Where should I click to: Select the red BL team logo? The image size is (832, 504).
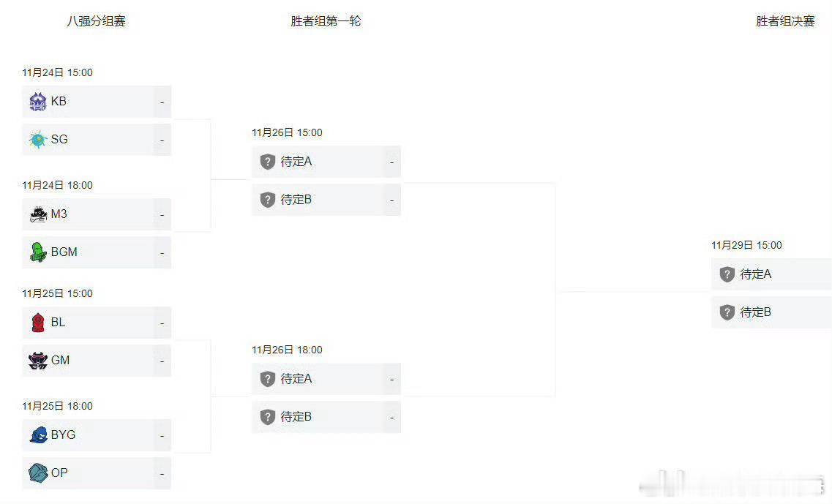(x=37, y=323)
